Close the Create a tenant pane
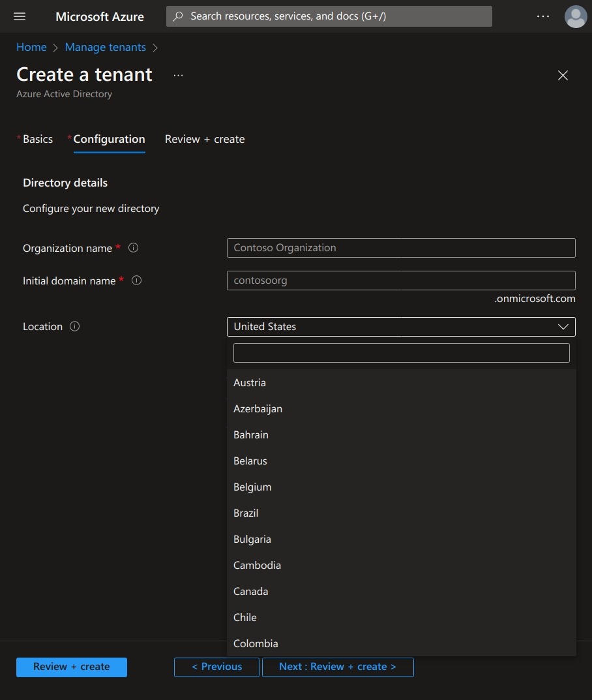 [563, 76]
